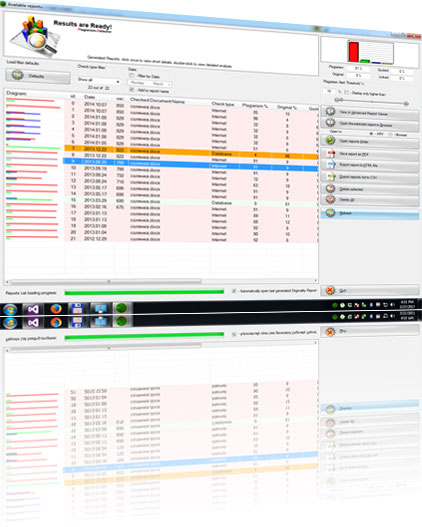Click the reports table horizontal scrollbar
This screenshot has height=527, width=422.
click(106, 281)
